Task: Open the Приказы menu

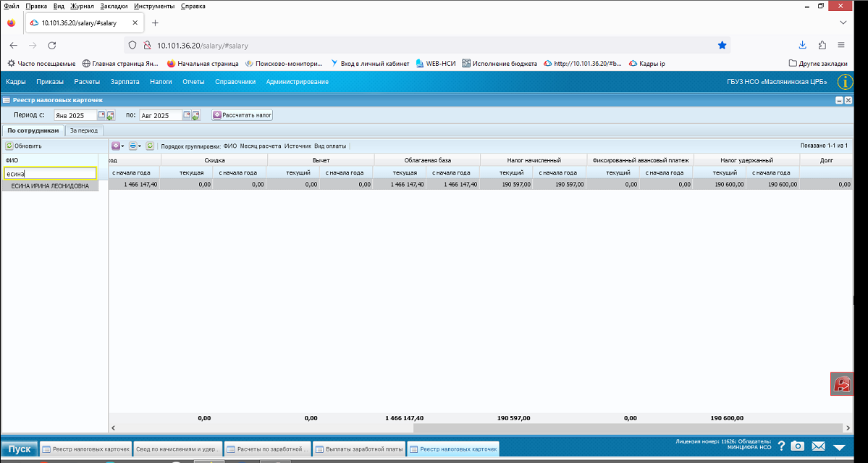Action: click(50, 82)
